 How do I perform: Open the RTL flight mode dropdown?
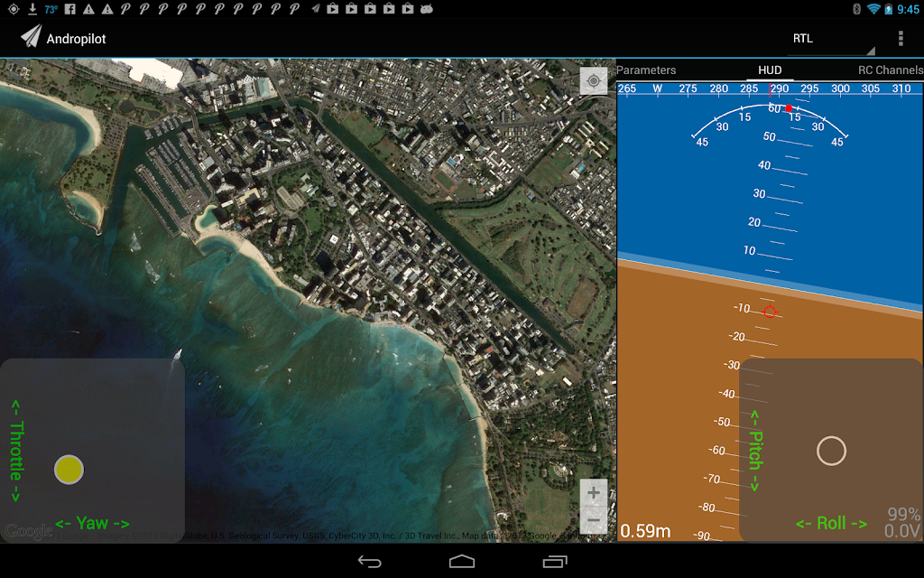click(831, 39)
